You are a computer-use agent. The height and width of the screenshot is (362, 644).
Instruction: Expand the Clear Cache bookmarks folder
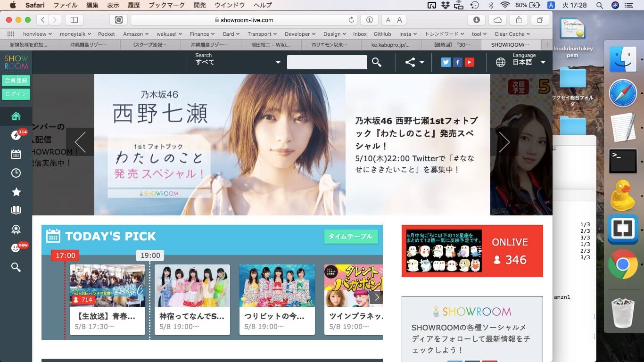coord(512,34)
